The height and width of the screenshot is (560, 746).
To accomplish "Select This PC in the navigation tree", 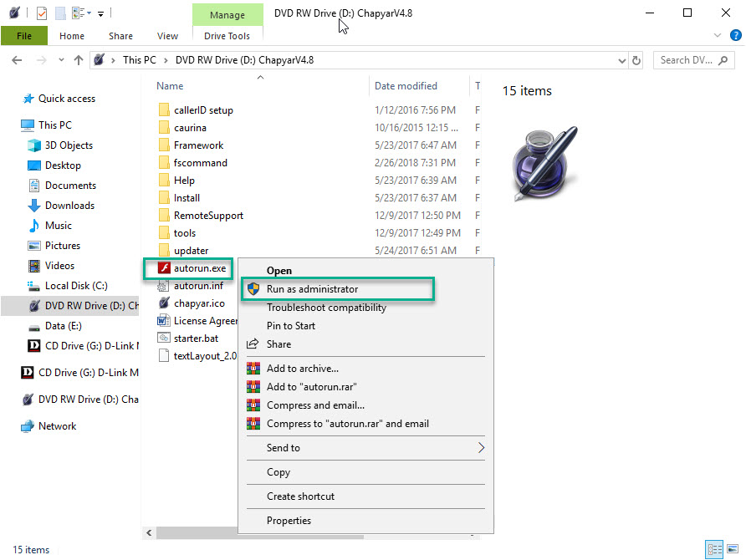I will (55, 125).
